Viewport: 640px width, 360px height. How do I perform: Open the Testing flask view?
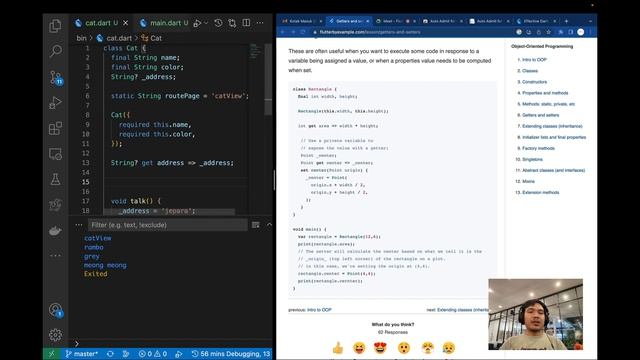point(56,179)
